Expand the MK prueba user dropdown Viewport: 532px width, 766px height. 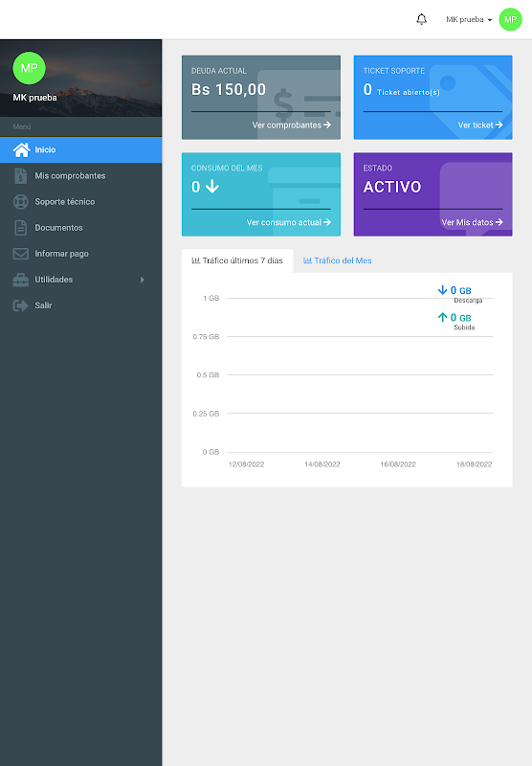(469, 19)
